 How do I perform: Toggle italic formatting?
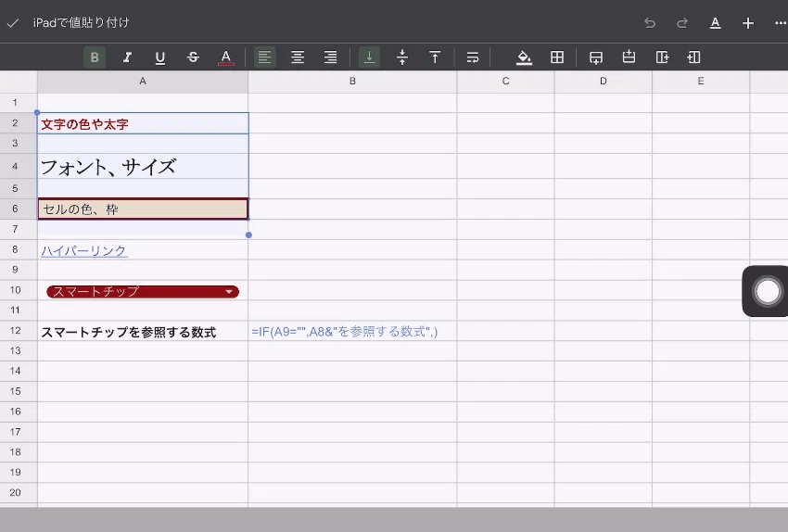127,57
